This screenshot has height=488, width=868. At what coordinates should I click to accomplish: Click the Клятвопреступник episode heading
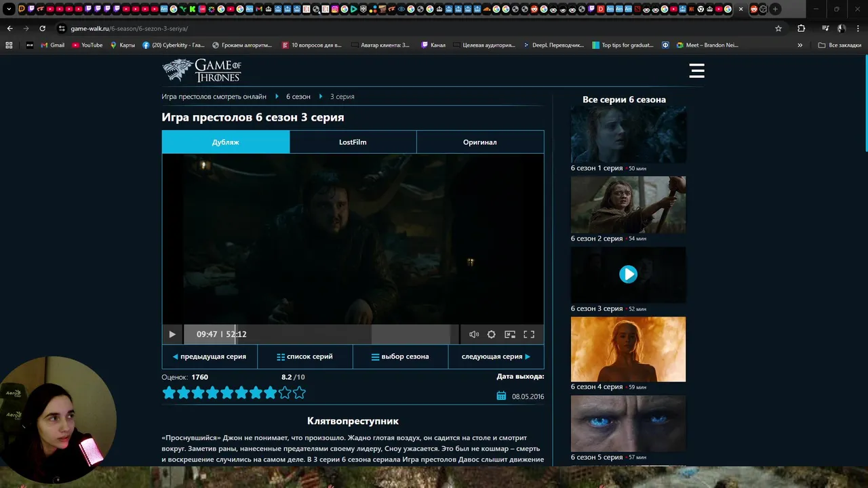coord(353,421)
